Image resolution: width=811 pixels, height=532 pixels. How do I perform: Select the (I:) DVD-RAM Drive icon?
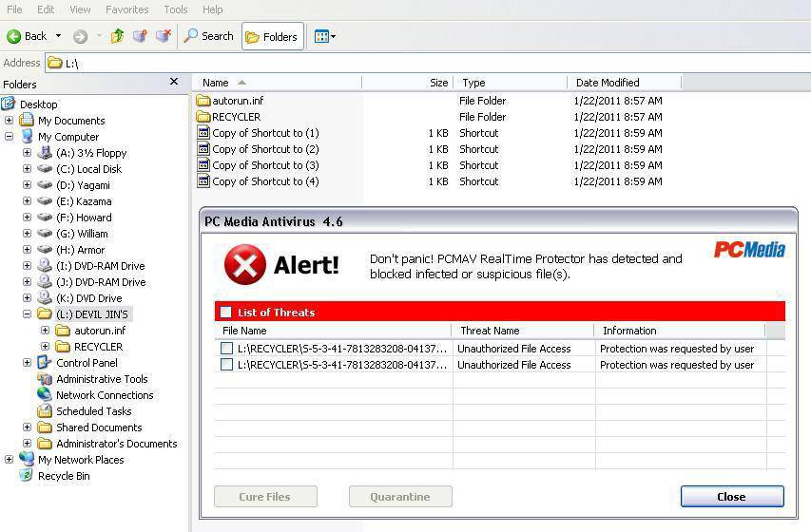coord(45,265)
